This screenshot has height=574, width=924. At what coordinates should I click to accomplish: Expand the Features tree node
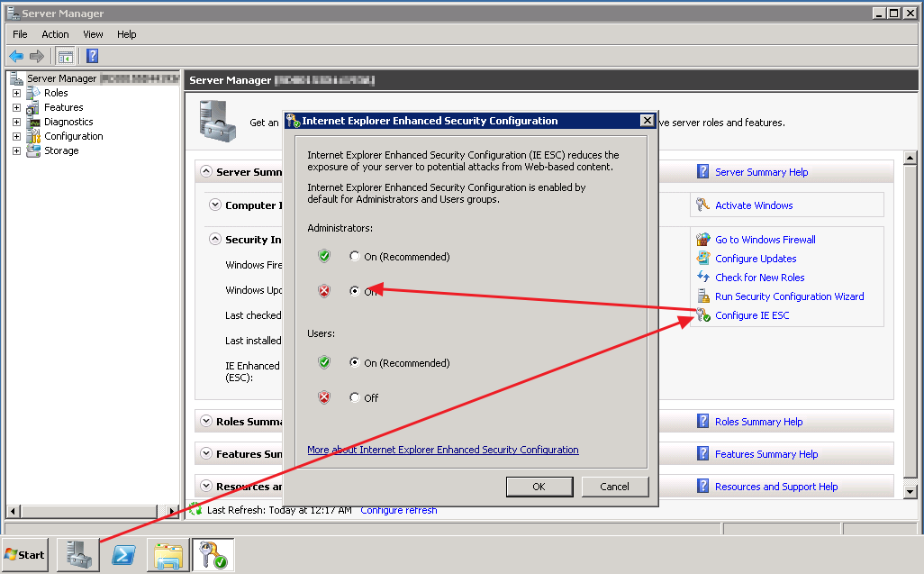tap(16, 108)
